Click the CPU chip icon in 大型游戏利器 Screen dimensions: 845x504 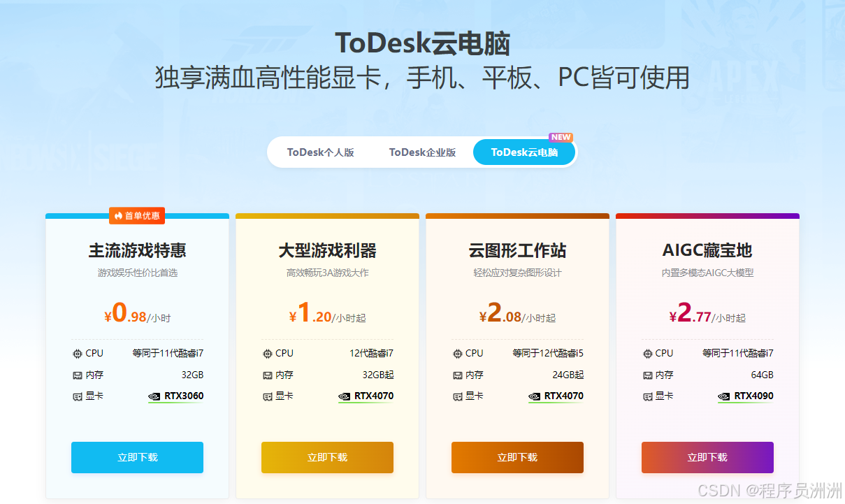click(x=267, y=354)
